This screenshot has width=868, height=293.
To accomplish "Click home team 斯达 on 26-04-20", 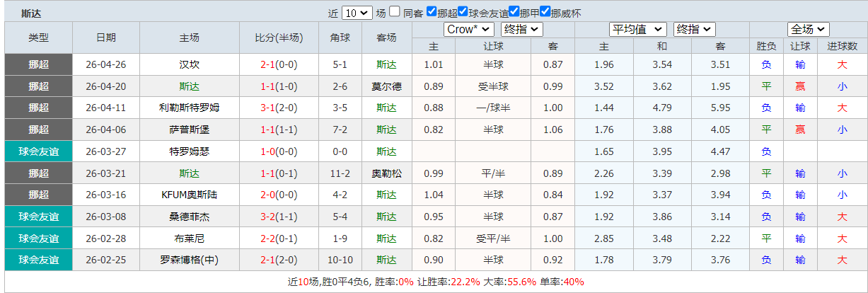I will pyautogui.click(x=190, y=86).
